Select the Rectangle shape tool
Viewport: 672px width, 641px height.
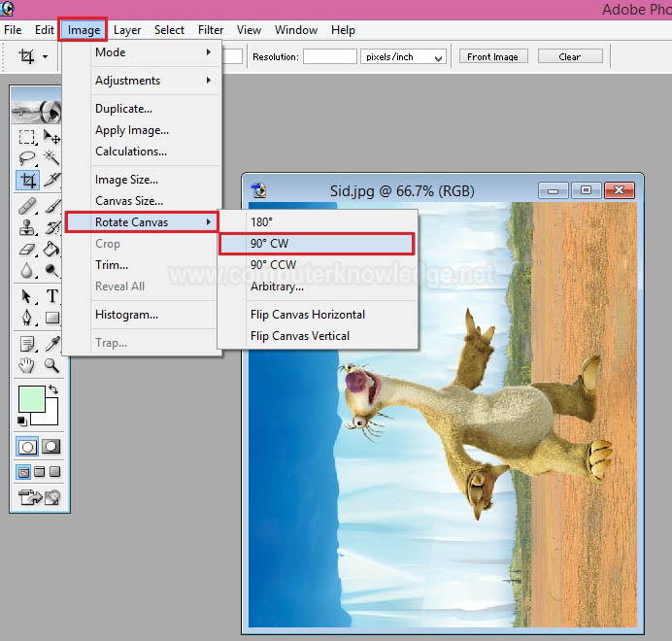pyautogui.click(x=51, y=318)
